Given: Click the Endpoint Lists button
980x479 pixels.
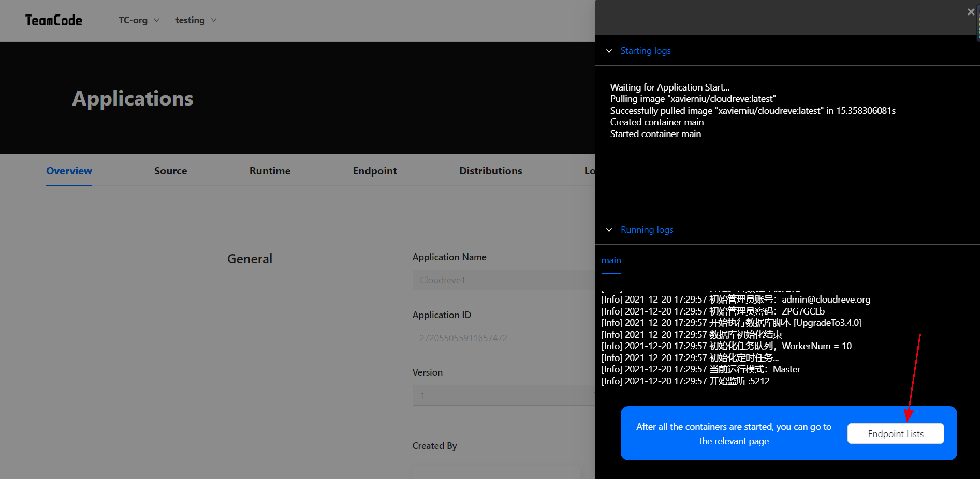Looking at the screenshot, I should pyautogui.click(x=895, y=433).
